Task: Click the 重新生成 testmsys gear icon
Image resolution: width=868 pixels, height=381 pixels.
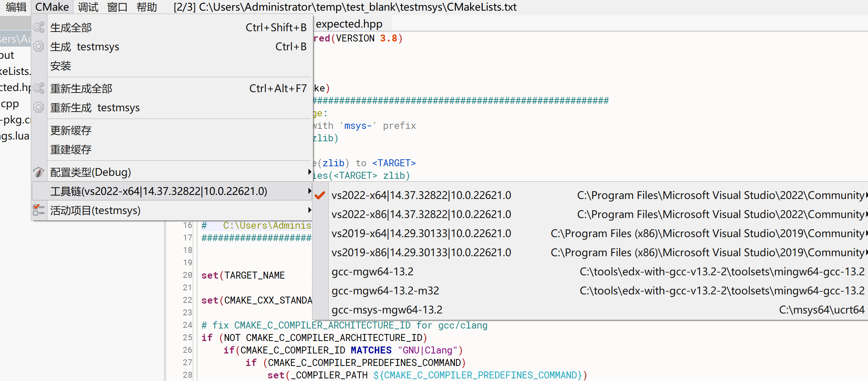Action: tap(38, 107)
